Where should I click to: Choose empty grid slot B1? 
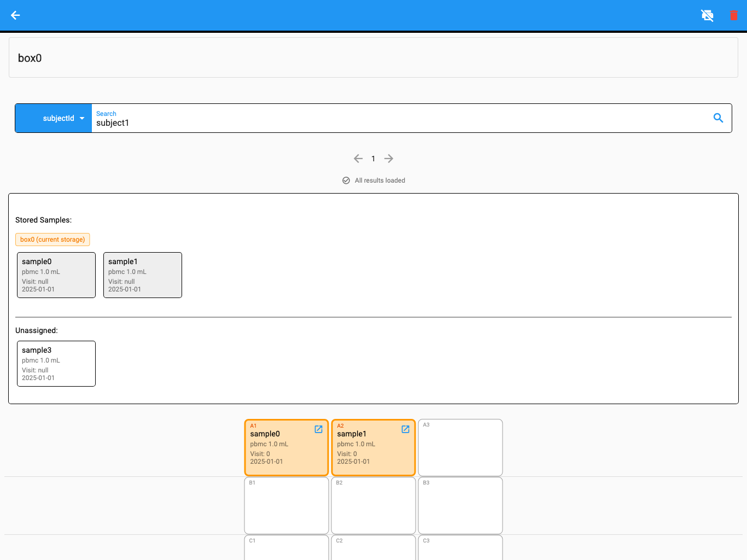pos(287,505)
